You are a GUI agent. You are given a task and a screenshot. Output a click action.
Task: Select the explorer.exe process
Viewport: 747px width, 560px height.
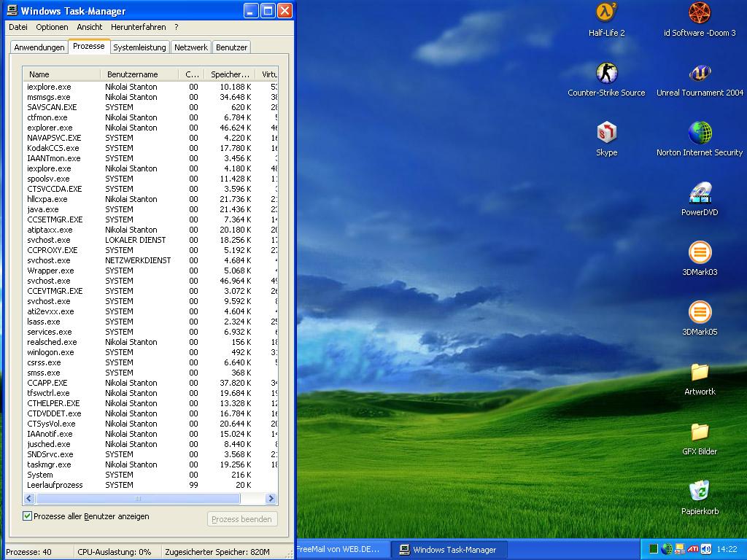(x=150, y=128)
